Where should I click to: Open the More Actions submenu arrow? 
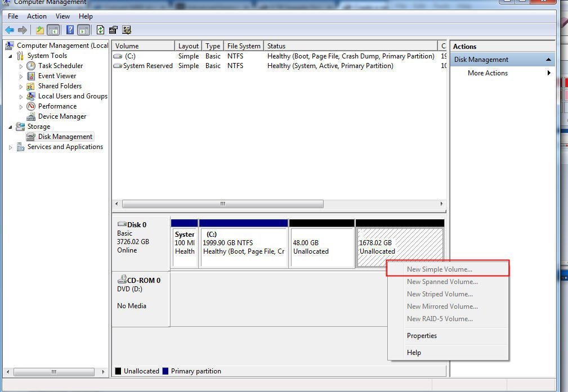[549, 73]
